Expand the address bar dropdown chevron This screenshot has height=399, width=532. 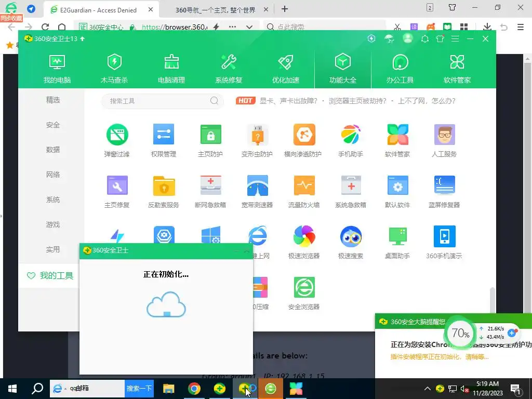(249, 27)
